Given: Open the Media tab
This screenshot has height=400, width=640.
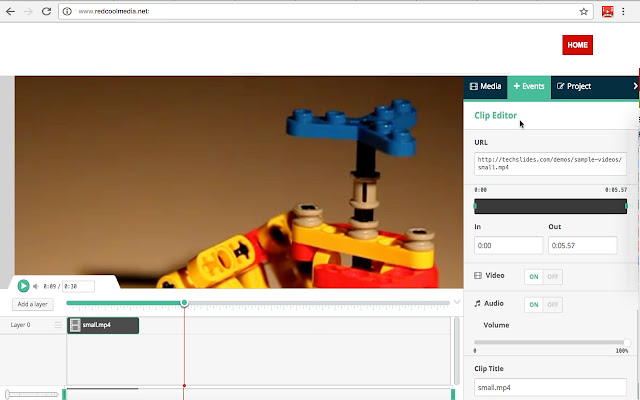Looking at the screenshot, I should point(485,87).
